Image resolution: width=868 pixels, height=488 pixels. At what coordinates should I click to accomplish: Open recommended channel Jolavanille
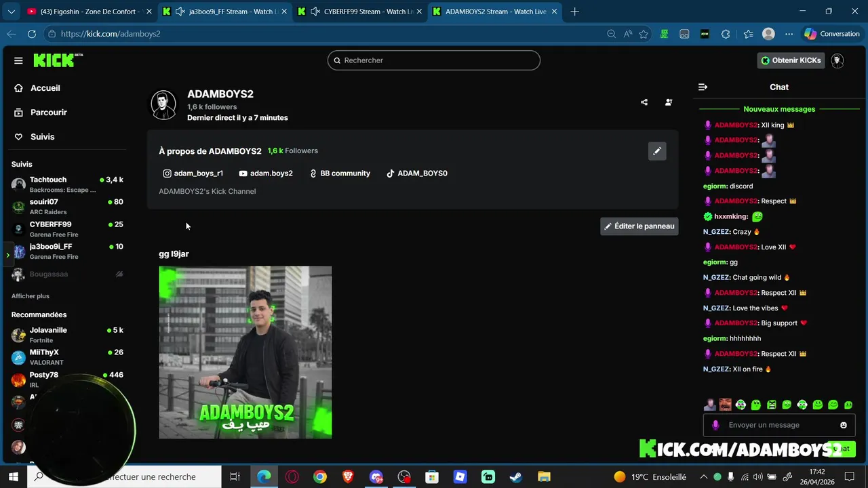[68, 335]
